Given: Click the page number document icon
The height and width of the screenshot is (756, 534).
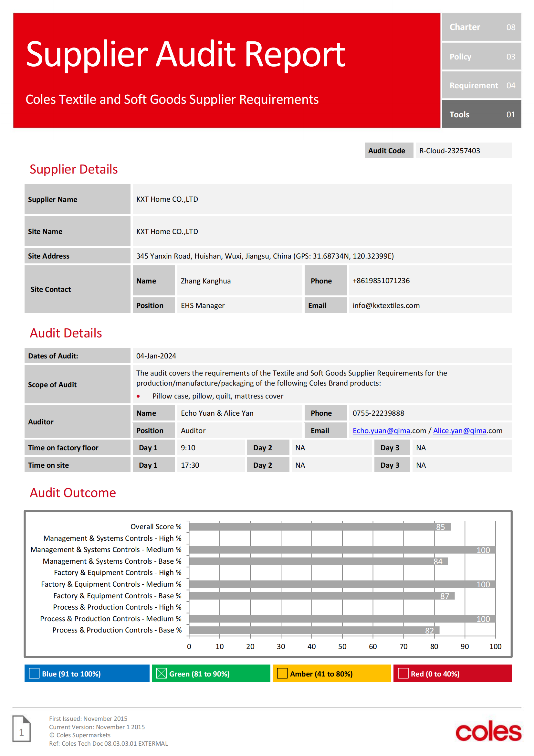Looking at the screenshot, I should click(x=21, y=728).
